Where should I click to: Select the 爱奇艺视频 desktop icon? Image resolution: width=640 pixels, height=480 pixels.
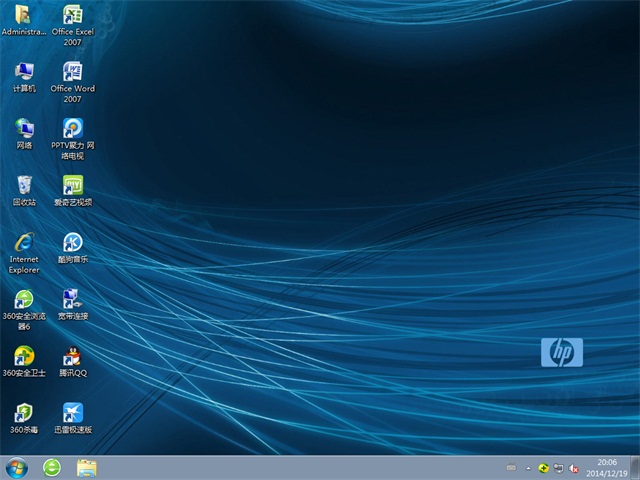73,186
